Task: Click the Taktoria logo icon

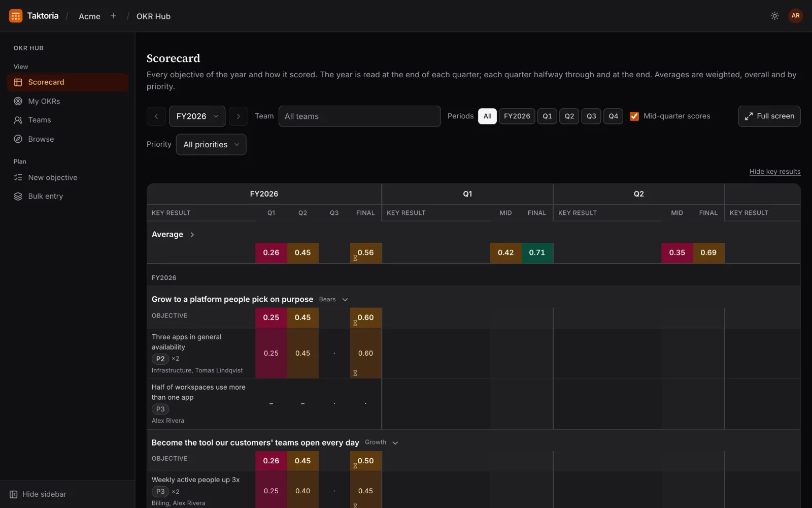Action: pos(16,16)
